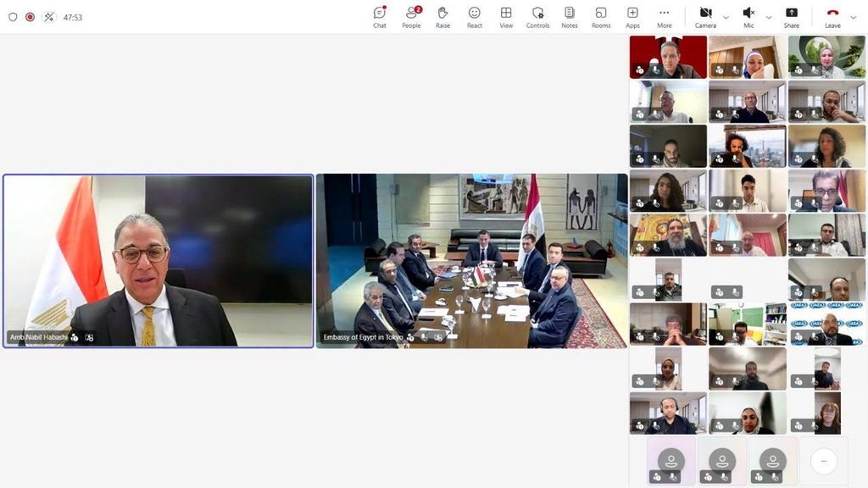Viewport: 868px width, 488px height.
Task: Click the mic icon on the Embassy of Egypt tile
Action: [x=424, y=337]
